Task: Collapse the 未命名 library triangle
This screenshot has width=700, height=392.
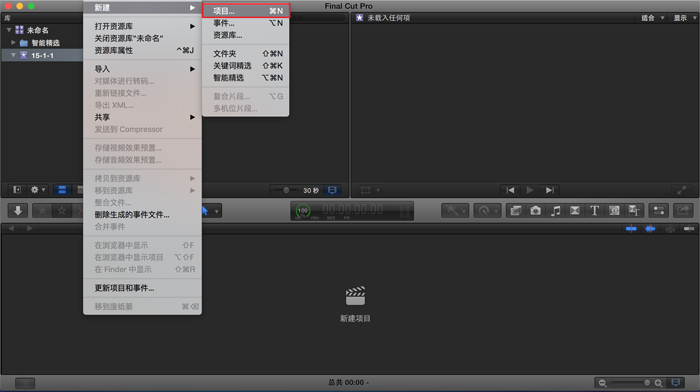Action: click(x=9, y=30)
